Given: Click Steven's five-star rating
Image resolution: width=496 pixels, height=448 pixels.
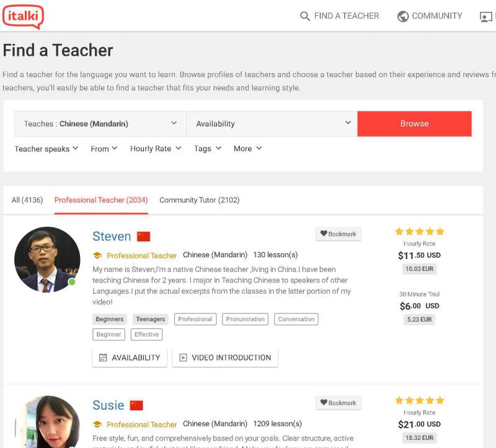Looking at the screenshot, I should coord(419,231).
